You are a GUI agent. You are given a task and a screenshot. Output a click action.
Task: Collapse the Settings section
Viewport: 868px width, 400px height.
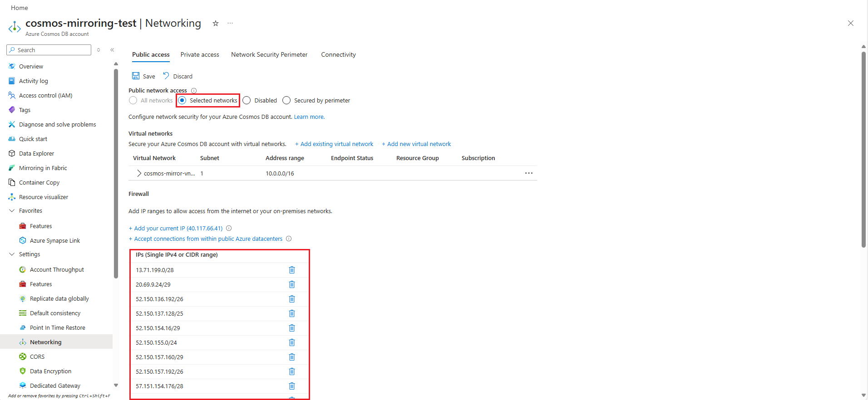coord(12,254)
